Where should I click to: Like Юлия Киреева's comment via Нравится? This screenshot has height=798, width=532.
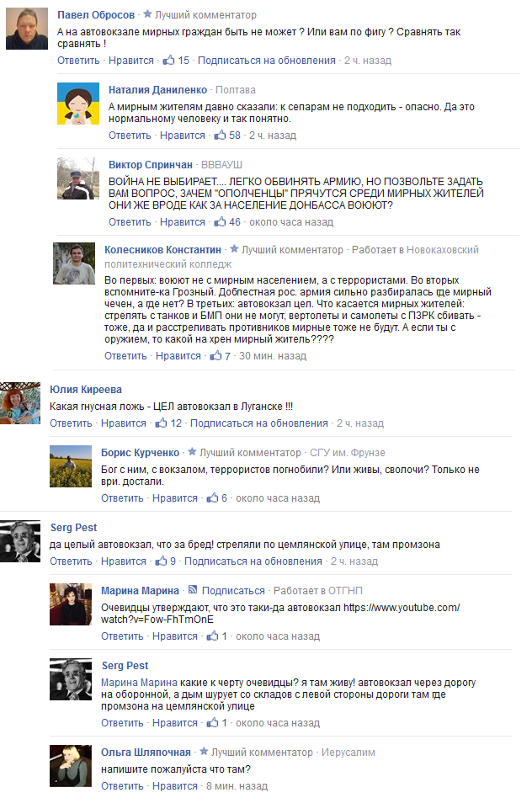point(123,423)
